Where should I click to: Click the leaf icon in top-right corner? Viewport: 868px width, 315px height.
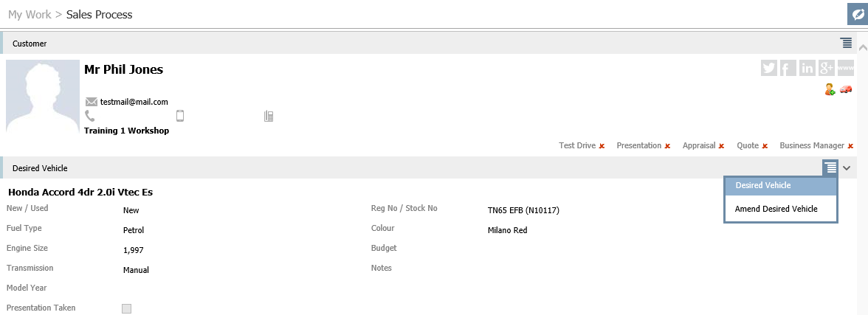coord(857,14)
